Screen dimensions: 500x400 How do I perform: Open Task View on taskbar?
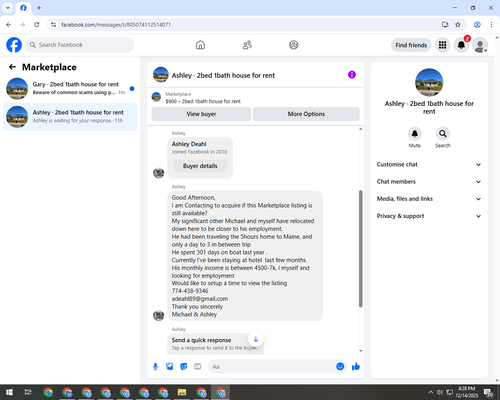click(28, 392)
